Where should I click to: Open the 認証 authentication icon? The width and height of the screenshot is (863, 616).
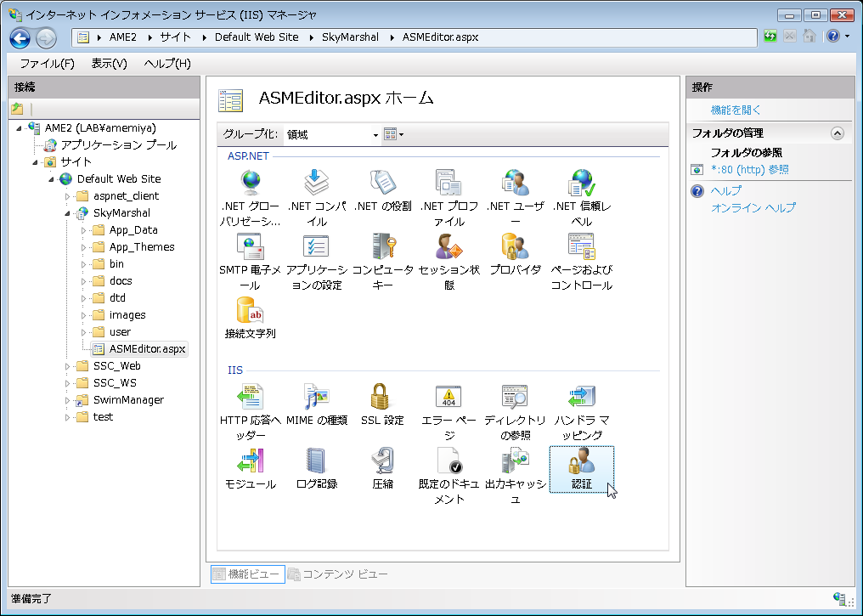582,469
